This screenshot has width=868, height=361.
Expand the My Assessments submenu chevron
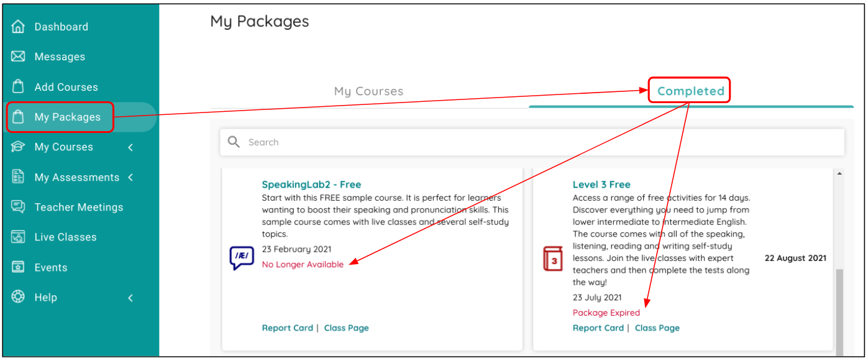[x=130, y=177]
